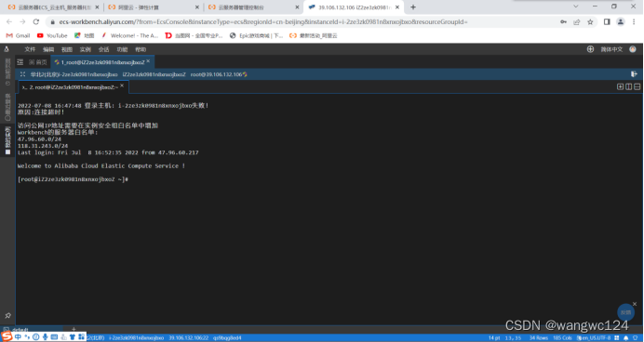Screen dimensions: 644x342
Task: Click the saved password key icon
Action: (x=563, y=21)
